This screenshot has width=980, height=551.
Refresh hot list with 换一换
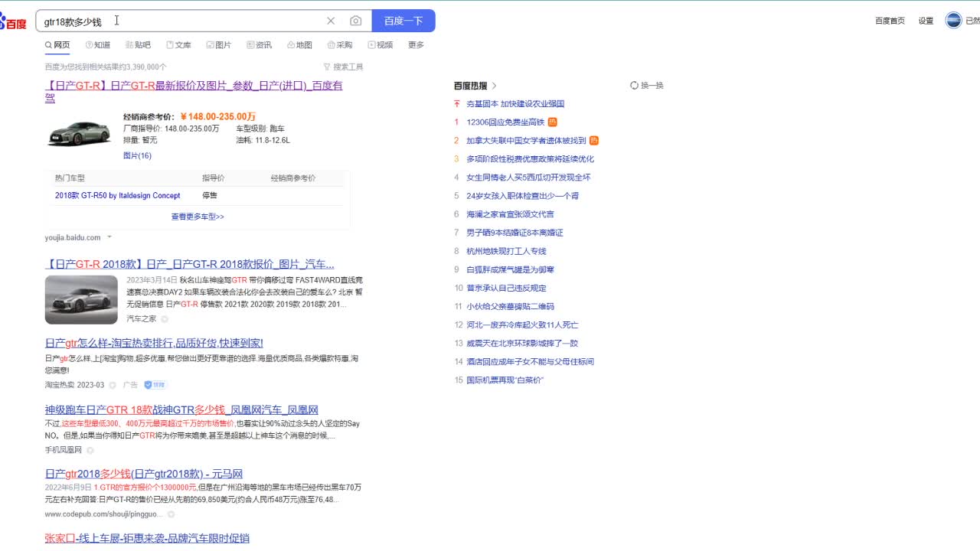pos(647,86)
